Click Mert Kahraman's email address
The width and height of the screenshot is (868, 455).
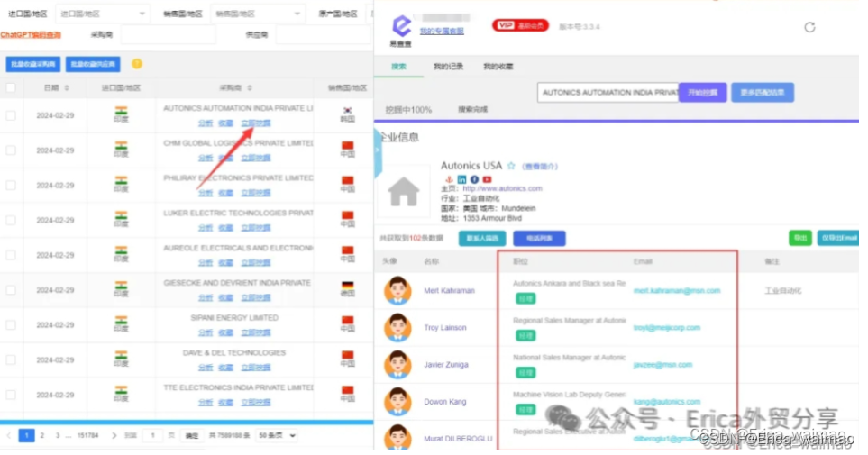[x=677, y=291]
